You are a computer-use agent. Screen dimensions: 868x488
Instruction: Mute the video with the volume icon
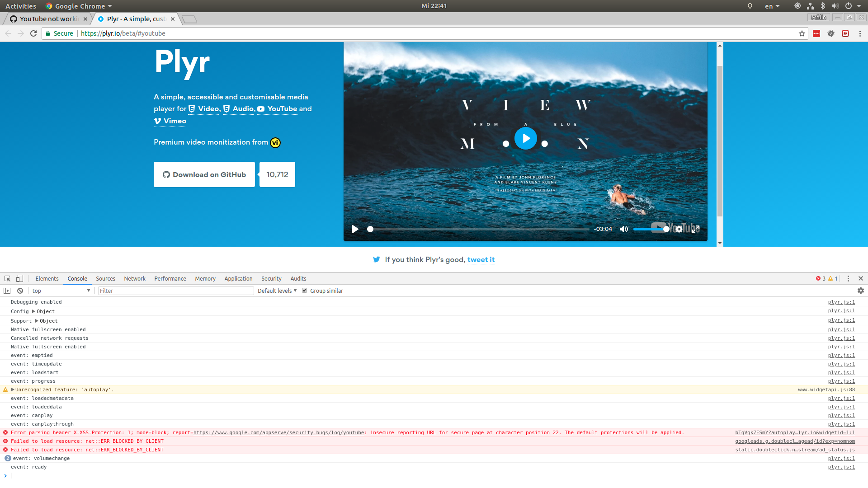[x=623, y=229]
